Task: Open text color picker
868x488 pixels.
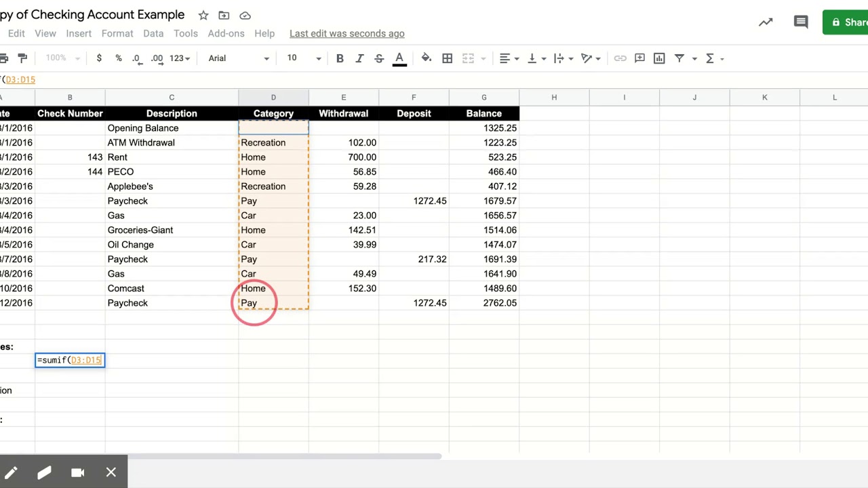Action: 399,58
